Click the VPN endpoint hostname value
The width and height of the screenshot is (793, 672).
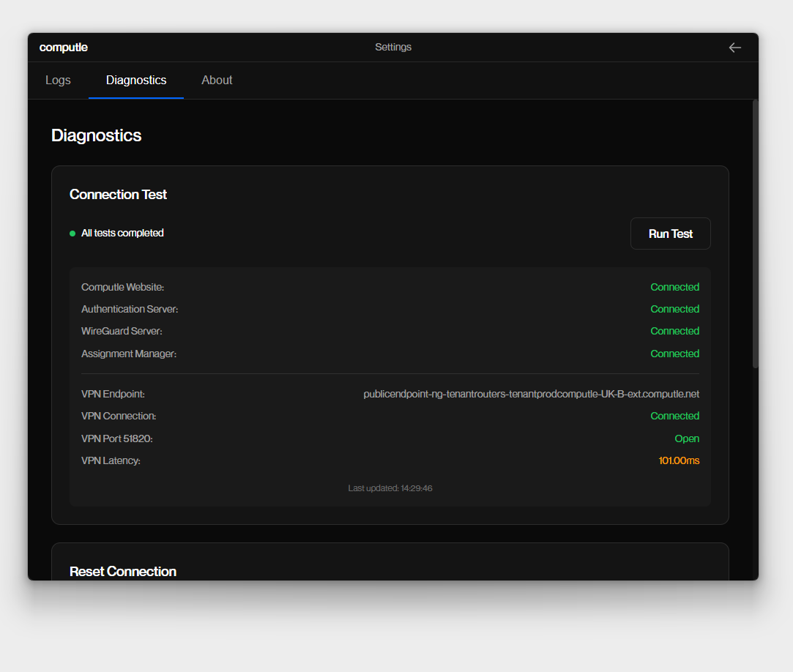click(x=531, y=394)
